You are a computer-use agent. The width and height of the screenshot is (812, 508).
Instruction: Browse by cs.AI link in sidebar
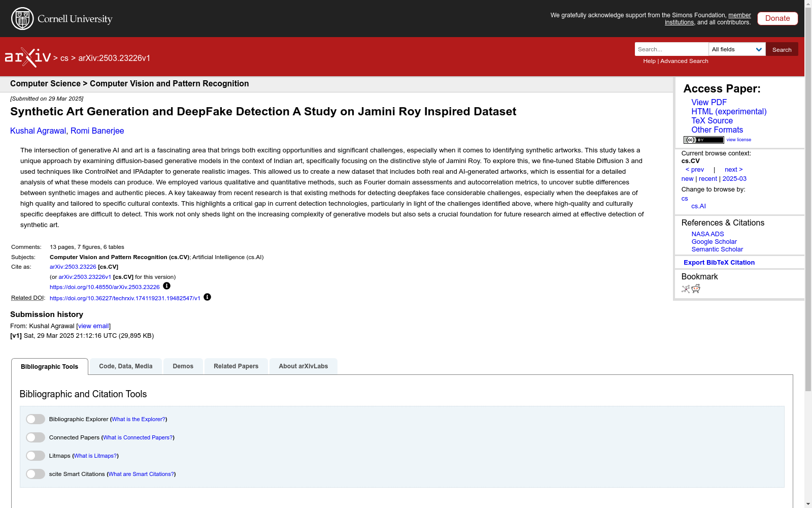(698, 206)
